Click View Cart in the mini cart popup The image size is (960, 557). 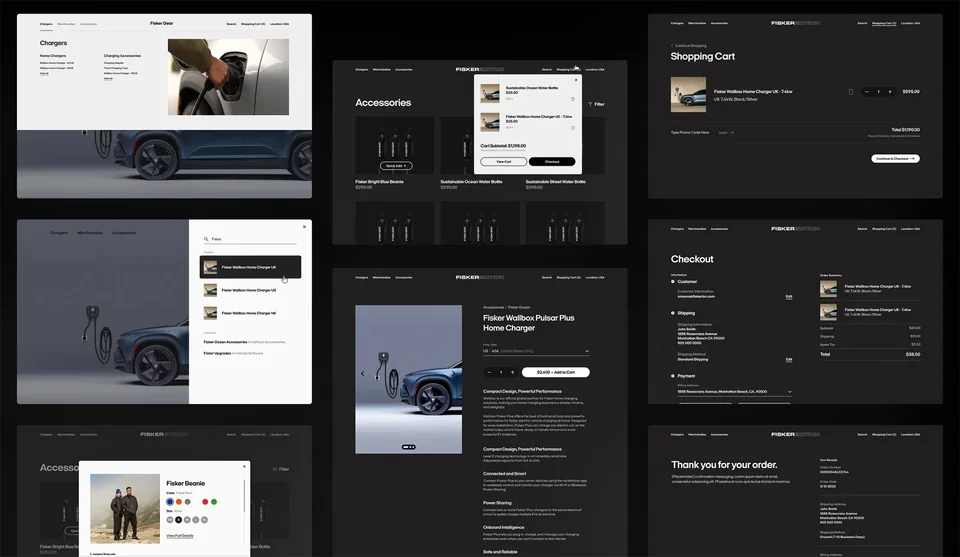coord(503,162)
